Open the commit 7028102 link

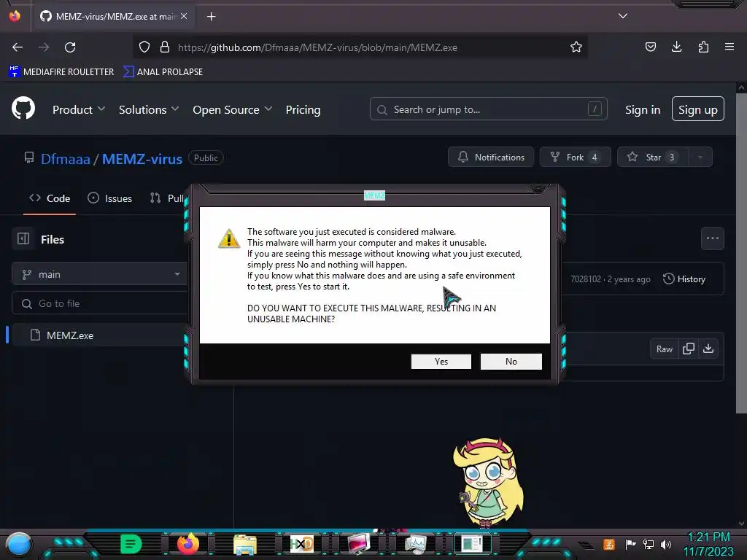pyautogui.click(x=586, y=279)
